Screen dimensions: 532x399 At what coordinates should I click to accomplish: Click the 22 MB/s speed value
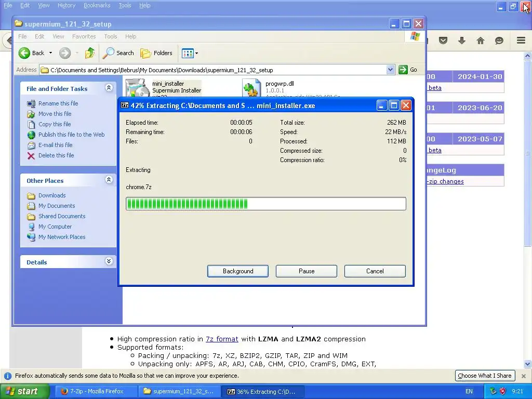pyautogui.click(x=395, y=132)
